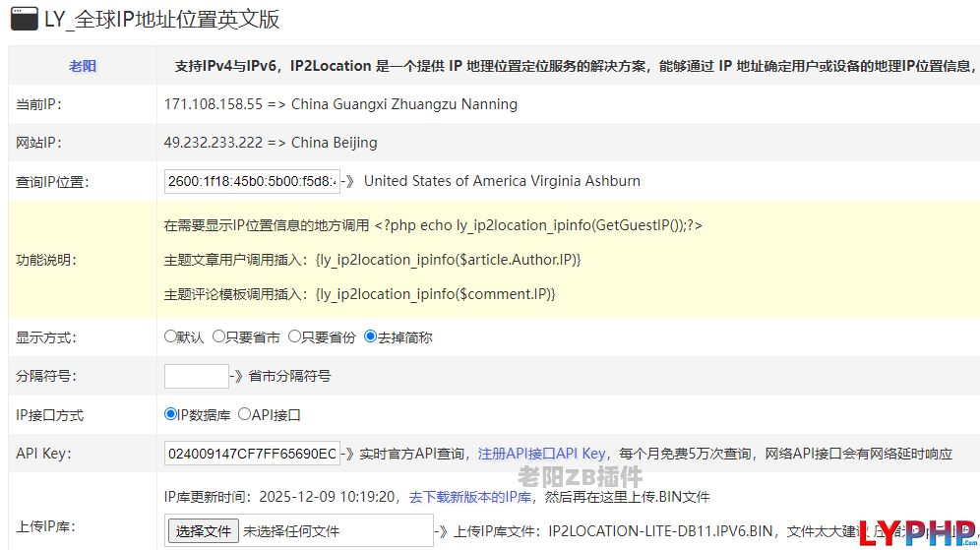Select the 默认 display mode radio button
This screenshot has height=550, width=980.
click(x=170, y=336)
